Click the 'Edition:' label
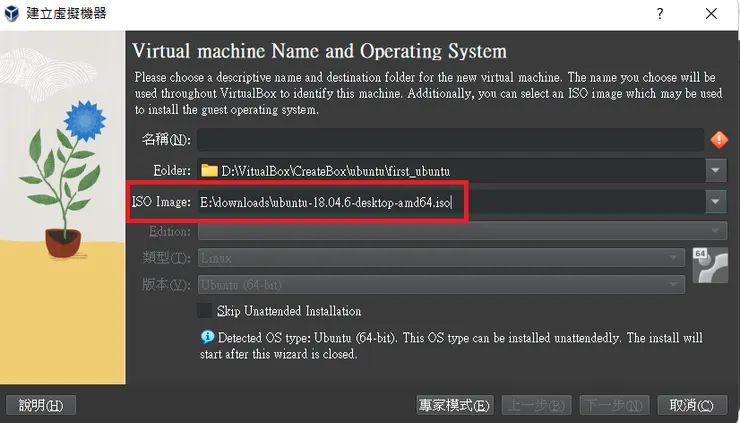 click(x=170, y=231)
